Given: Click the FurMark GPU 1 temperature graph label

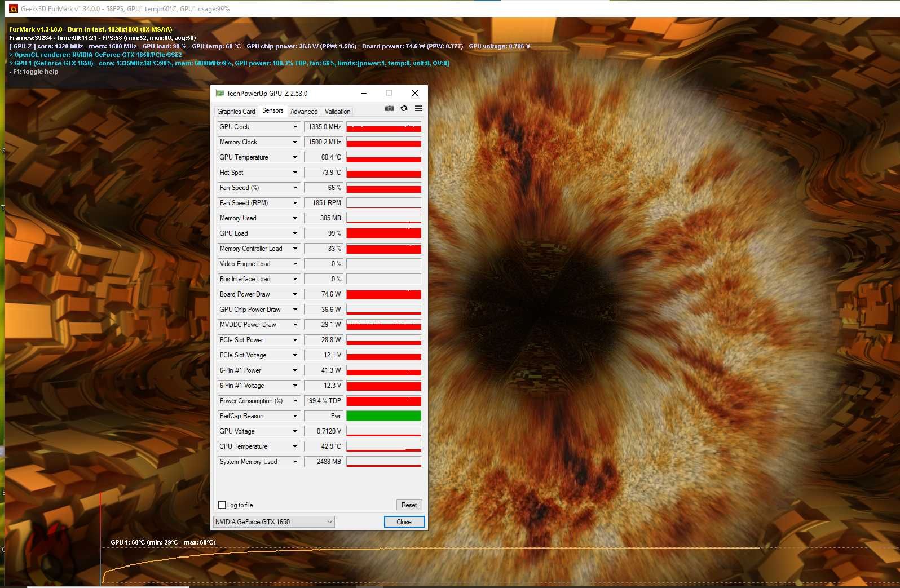Looking at the screenshot, I should coord(163,542).
